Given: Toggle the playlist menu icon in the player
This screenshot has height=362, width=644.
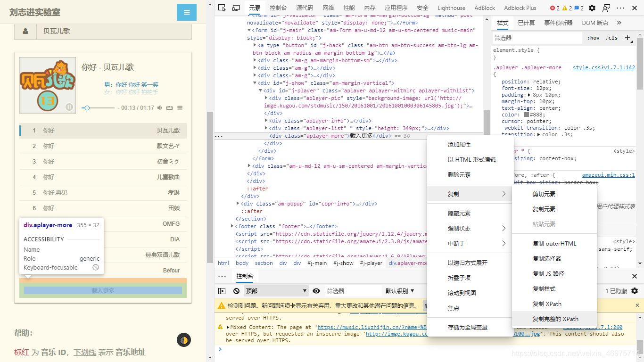Looking at the screenshot, I should click(180, 108).
